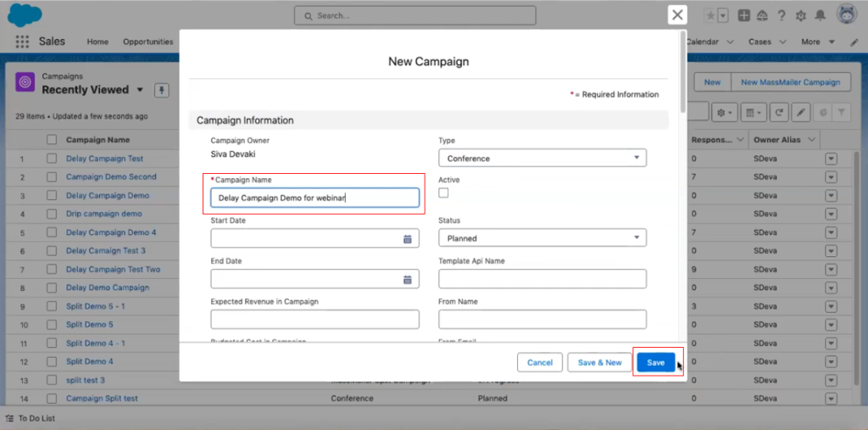Sort by Campaign Name column header
The image size is (868, 430).
tap(97, 140)
